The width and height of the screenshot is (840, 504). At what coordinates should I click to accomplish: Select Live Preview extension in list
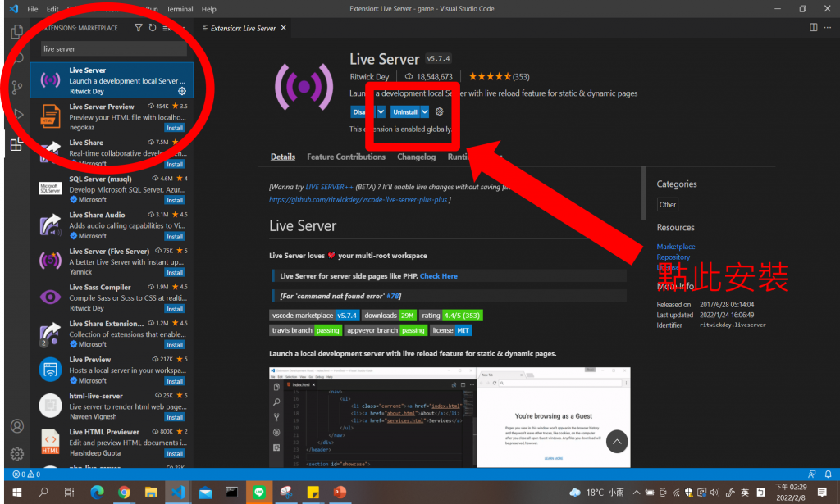coord(112,370)
